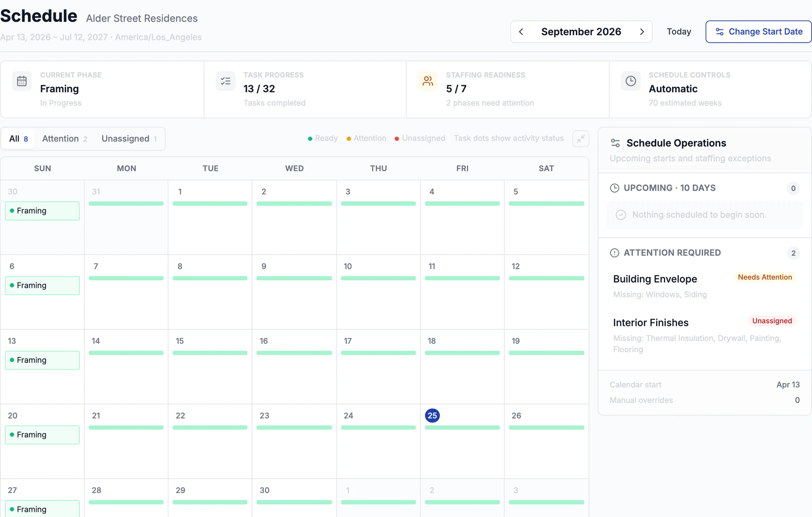This screenshot has width=812, height=517.
Task: Go to previous month with left chevron
Action: [521, 32]
